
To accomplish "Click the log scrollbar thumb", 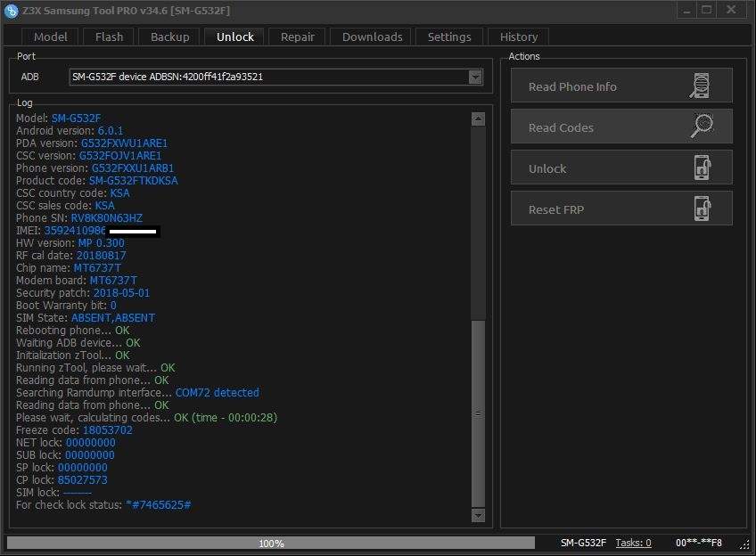I will pyautogui.click(x=478, y=413).
